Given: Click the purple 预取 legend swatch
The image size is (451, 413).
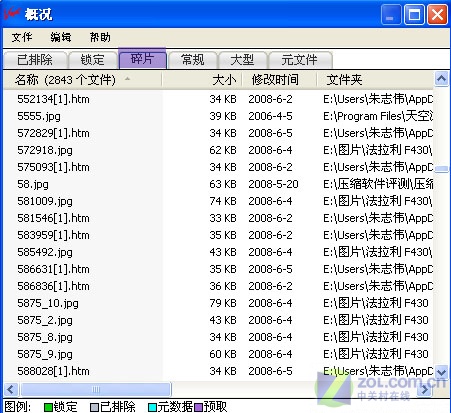Looking at the screenshot, I should [198, 407].
